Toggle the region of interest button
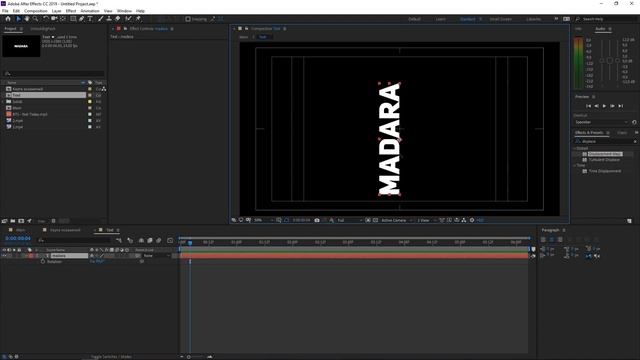 pos(368,220)
